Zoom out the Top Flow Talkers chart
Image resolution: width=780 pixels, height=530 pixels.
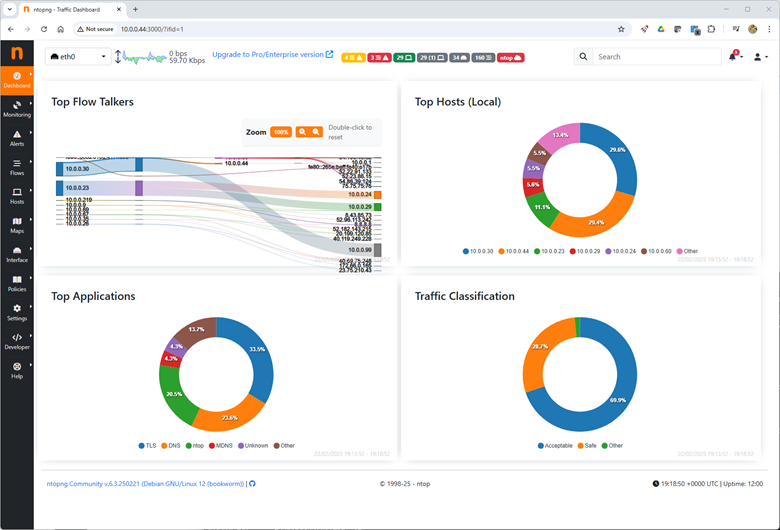(x=316, y=132)
